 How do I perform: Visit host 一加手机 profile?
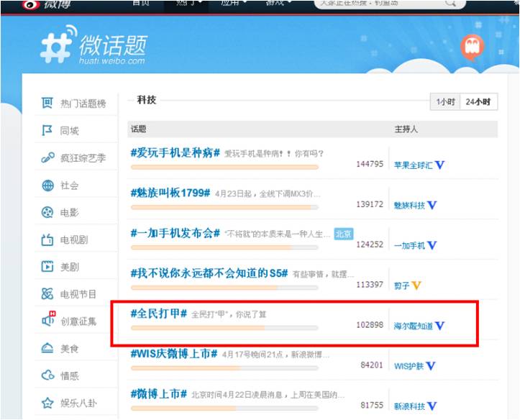[x=409, y=246]
